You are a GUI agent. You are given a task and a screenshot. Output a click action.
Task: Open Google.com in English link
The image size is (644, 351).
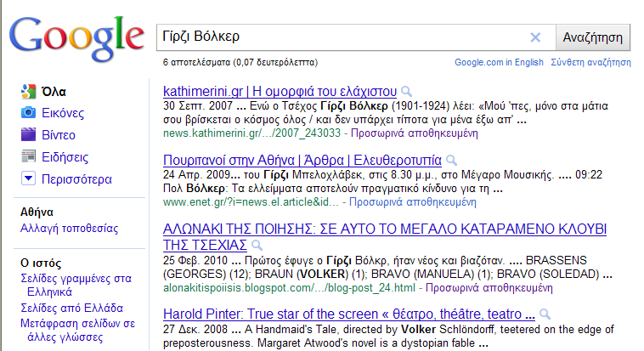tap(499, 63)
